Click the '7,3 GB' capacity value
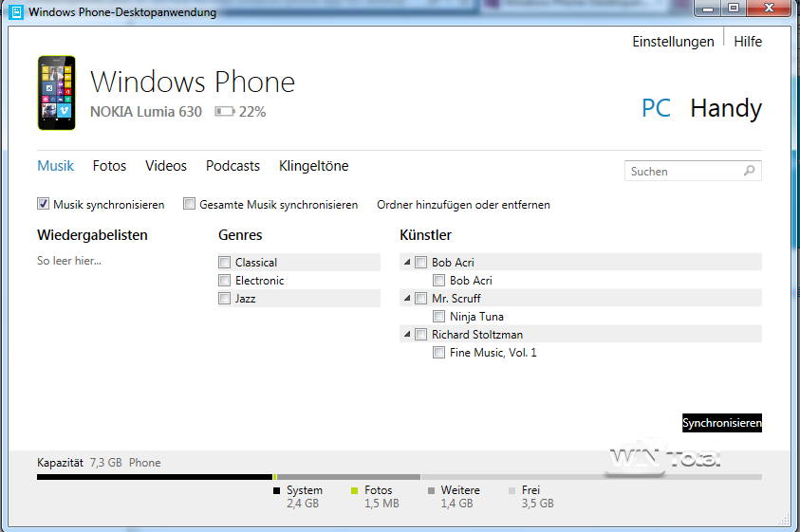This screenshot has height=532, width=800. (x=106, y=463)
